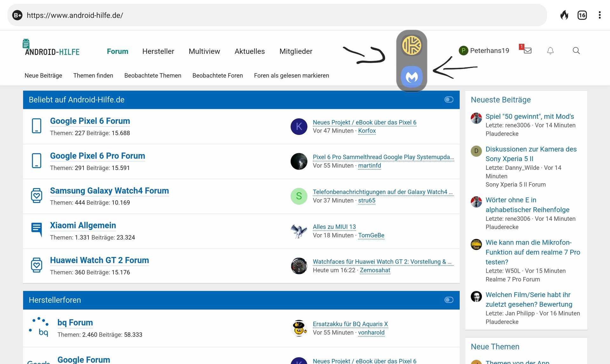This screenshot has height=364, width=610.
Task: Click watch icon beside Huawei Watch GT 2 Forum
Action: (x=37, y=265)
